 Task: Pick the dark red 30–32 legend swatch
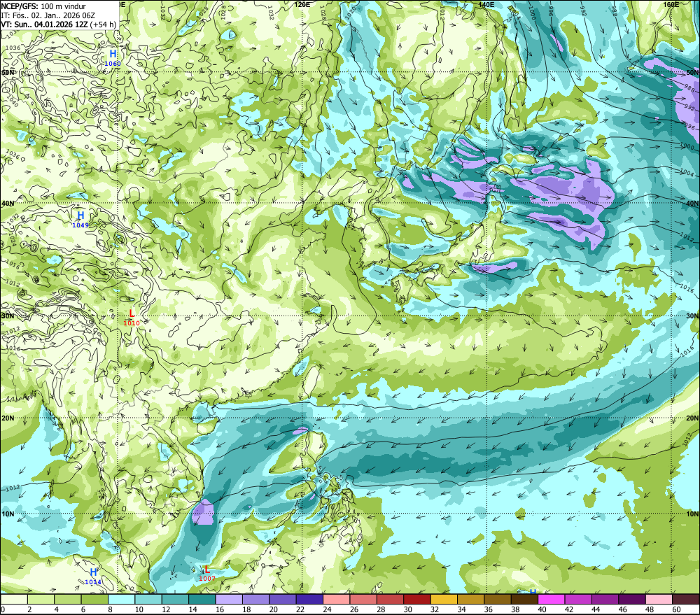(x=417, y=599)
